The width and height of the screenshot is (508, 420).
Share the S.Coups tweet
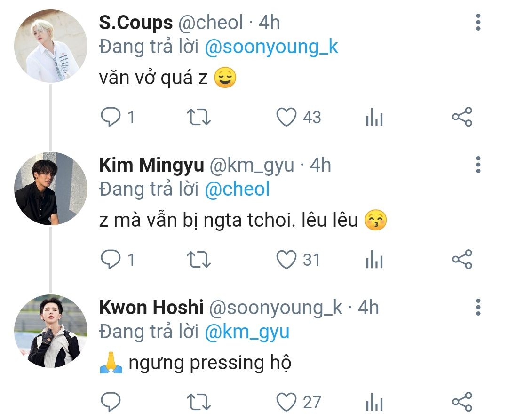pos(462,117)
